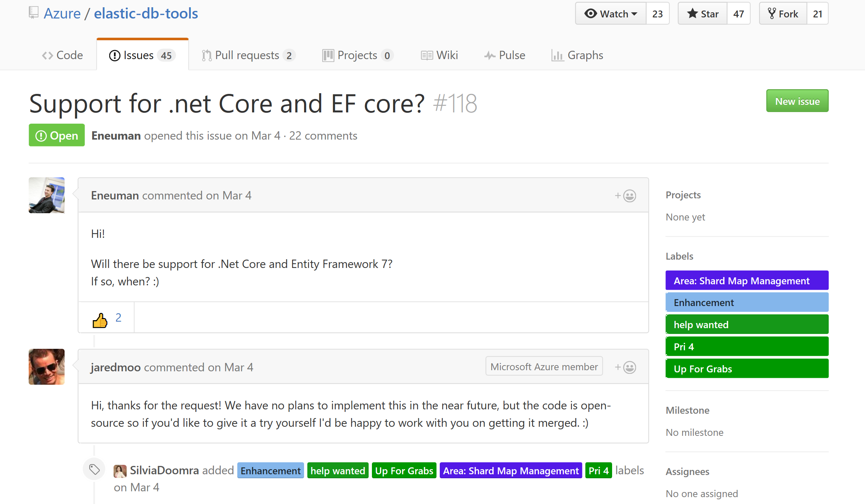Viewport: 865px width, 504px height.
Task: Click the 'No one assigned' text
Action: [x=702, y=493]
